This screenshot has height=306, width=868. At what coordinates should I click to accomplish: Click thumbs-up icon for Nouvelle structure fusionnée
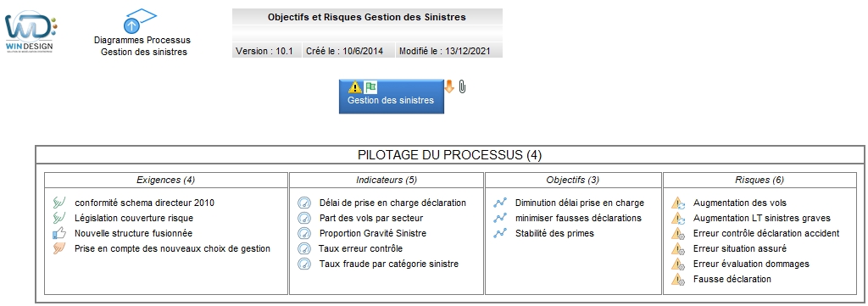click(x=60, y=233)
